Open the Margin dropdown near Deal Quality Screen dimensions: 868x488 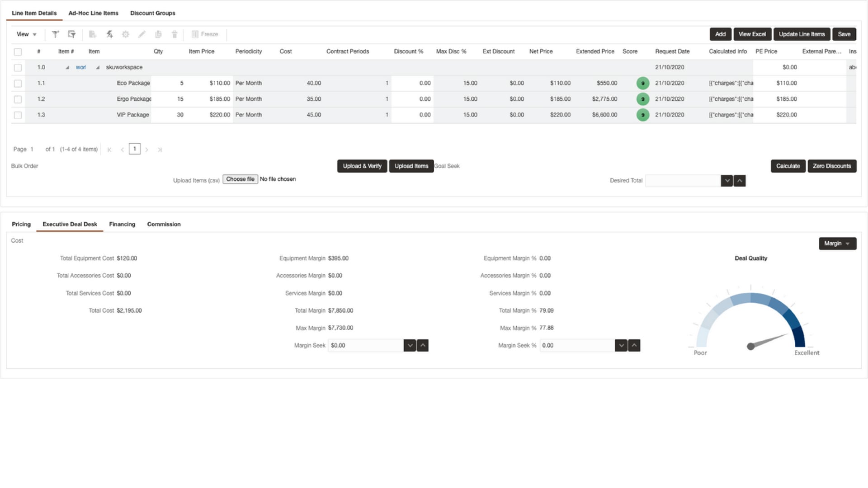pyautogui.click(x=837, y=243)
